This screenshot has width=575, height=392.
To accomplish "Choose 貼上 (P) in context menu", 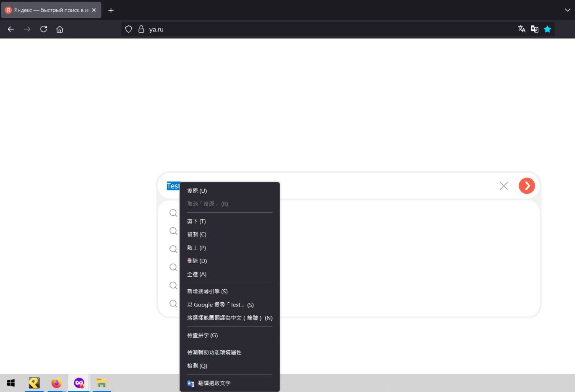I will 230,248.
